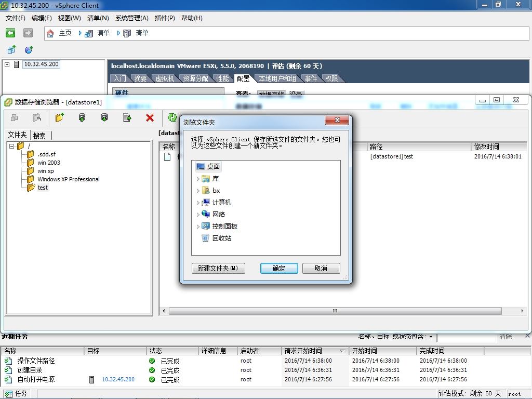The width and height of the screenshot is (532, 399).
Task: Click the horizontal scrollbar in file list
Action: tap(335, 311)
